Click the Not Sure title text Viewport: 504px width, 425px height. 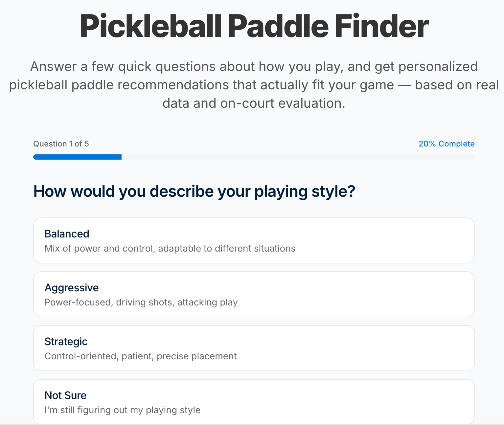click(x=66, y=395)
